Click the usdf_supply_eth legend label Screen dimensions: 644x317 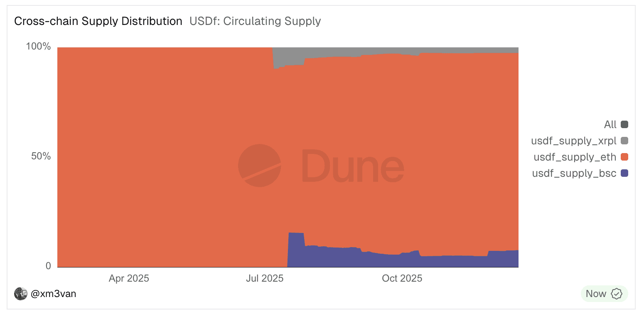pos(575,157)
